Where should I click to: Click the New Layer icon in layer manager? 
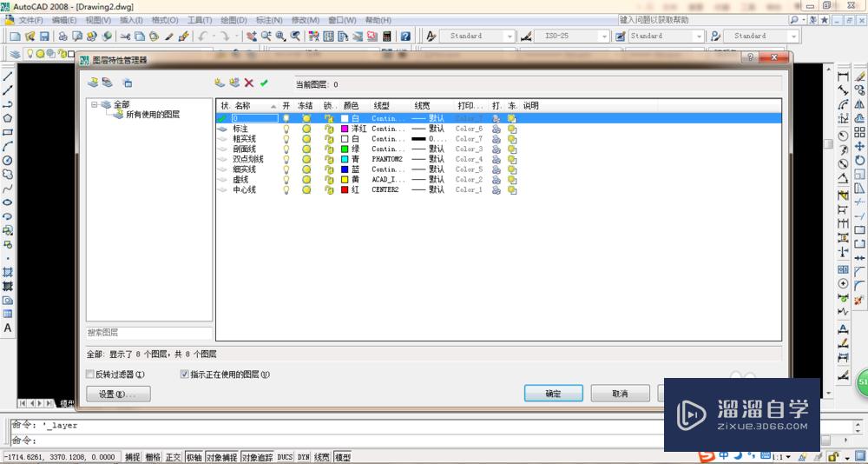tap(220, 83)
